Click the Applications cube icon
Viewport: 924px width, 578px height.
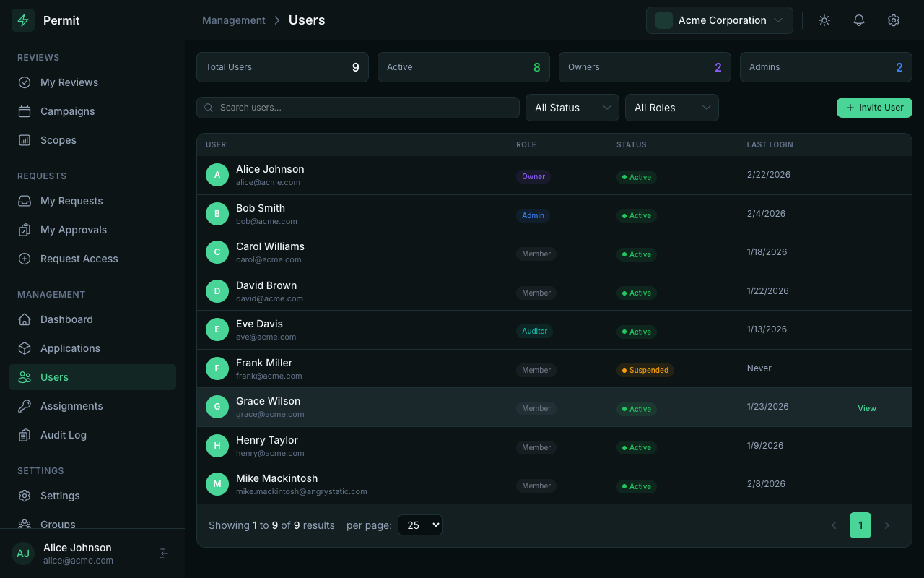25,348
